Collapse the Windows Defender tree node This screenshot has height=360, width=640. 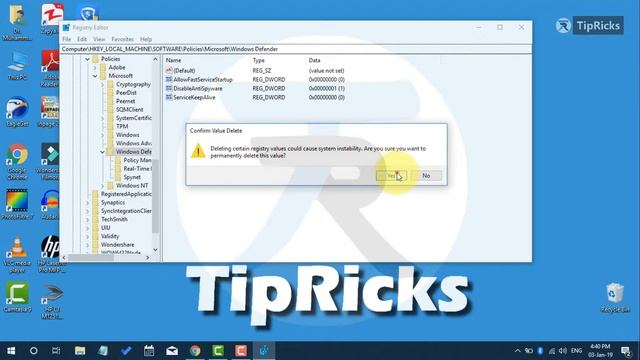102,152
